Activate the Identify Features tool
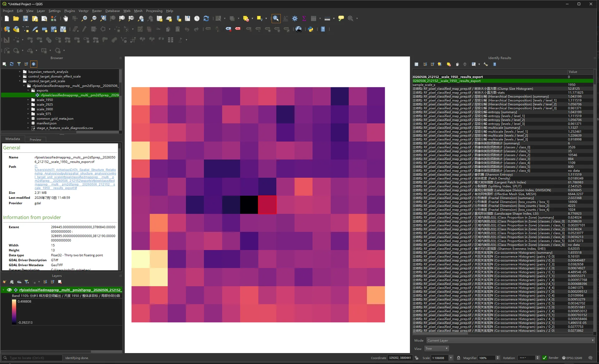Image resolution: width=599 pixels, height=364 pixels. coord(276,19)
